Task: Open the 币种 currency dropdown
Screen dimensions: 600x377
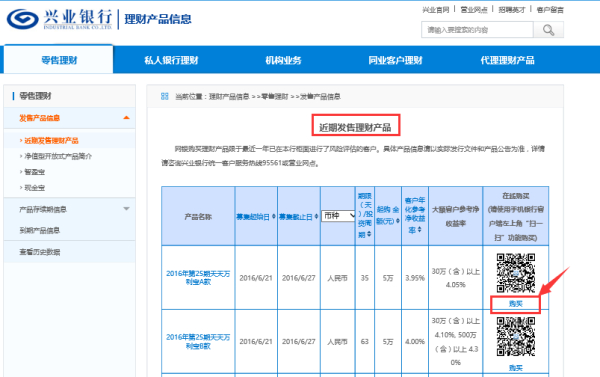Action: 338,216
